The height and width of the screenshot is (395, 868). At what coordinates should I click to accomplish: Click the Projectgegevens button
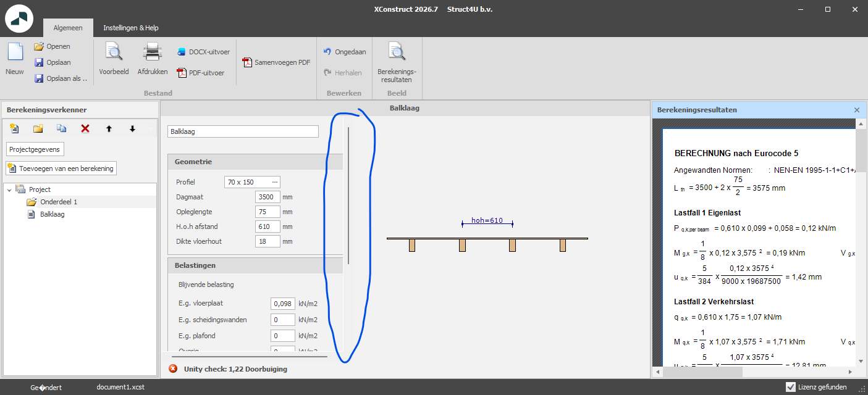tap(35, 149)
